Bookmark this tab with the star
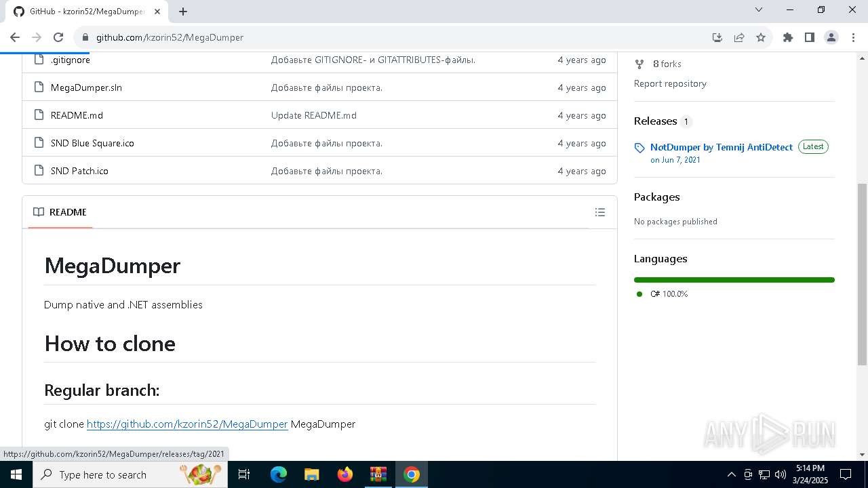Viewport: 868px width, 488px height. click(761, 37)
